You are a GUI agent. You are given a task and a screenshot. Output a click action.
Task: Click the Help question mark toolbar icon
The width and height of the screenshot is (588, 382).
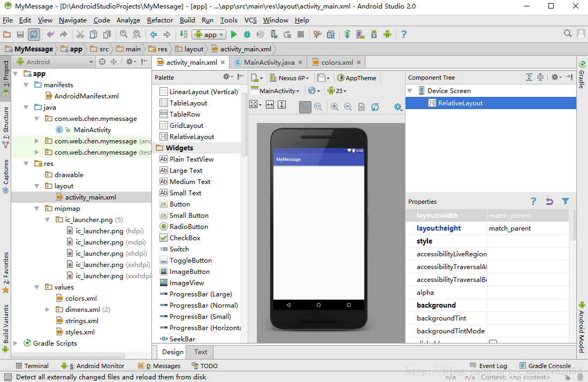click(x=404, y=34)
